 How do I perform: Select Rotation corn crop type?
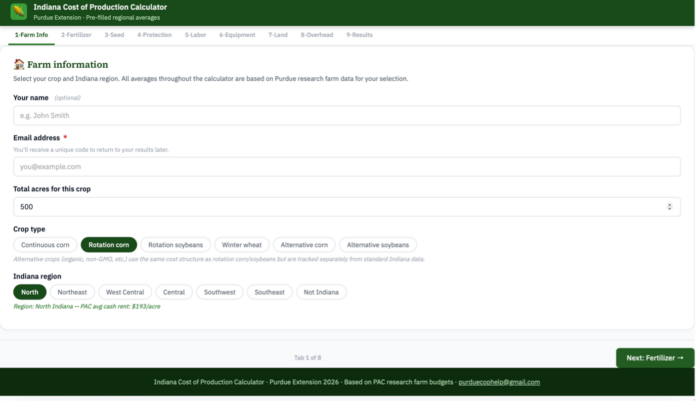click(x=109, y=245)
